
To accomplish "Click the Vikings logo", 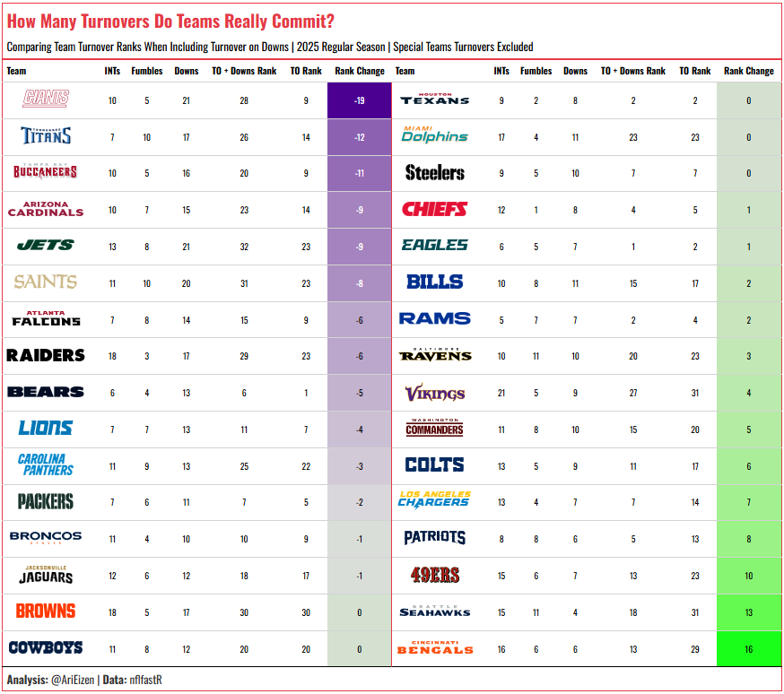I will [x=434, y=394].
